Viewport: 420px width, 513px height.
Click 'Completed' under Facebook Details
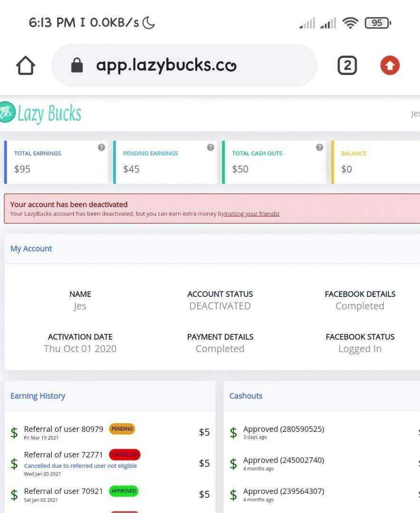tap(360, 306)
